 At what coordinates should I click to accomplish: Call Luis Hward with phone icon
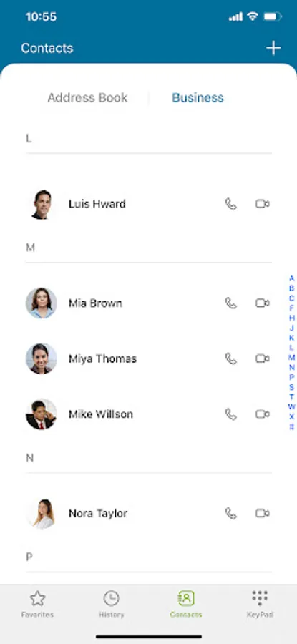[x=231, y=204]
